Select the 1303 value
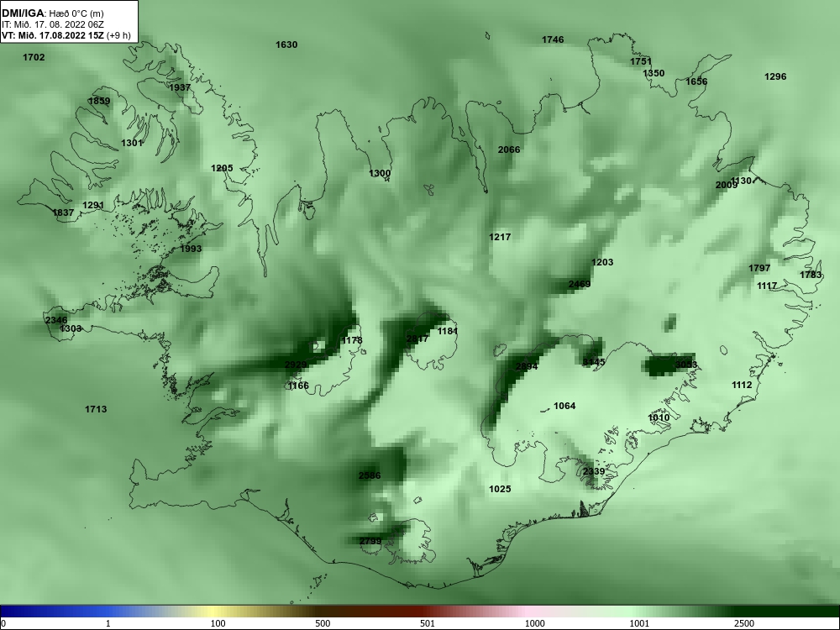 (x=71, y=328)
